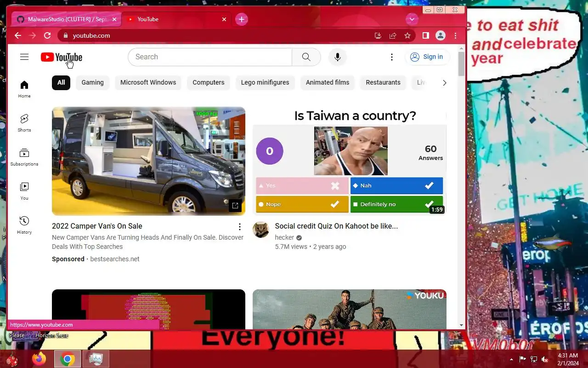Open a new browser tab
Image resolution: width=588 pixels, height=368 pixels.
coord(242,19)
